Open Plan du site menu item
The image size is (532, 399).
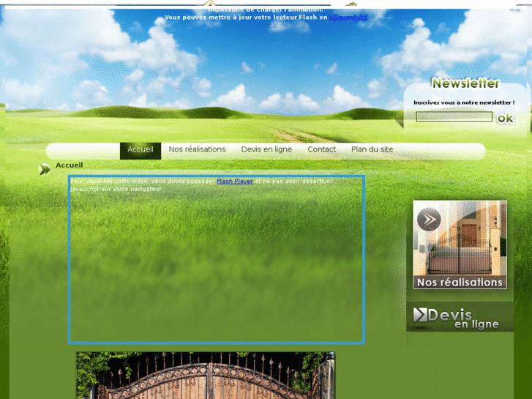click(372, 149)
